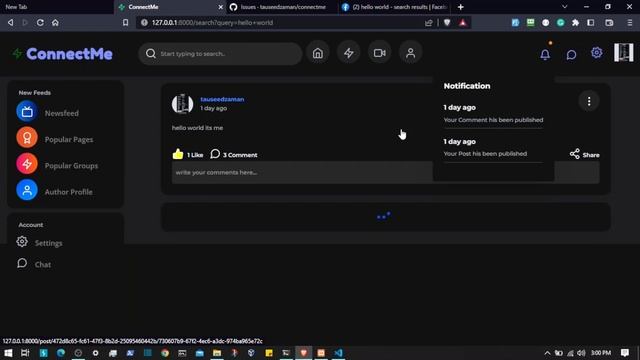Click the '3 Comment' button
This screenshot has width=640, height=360.
point(234,154)
